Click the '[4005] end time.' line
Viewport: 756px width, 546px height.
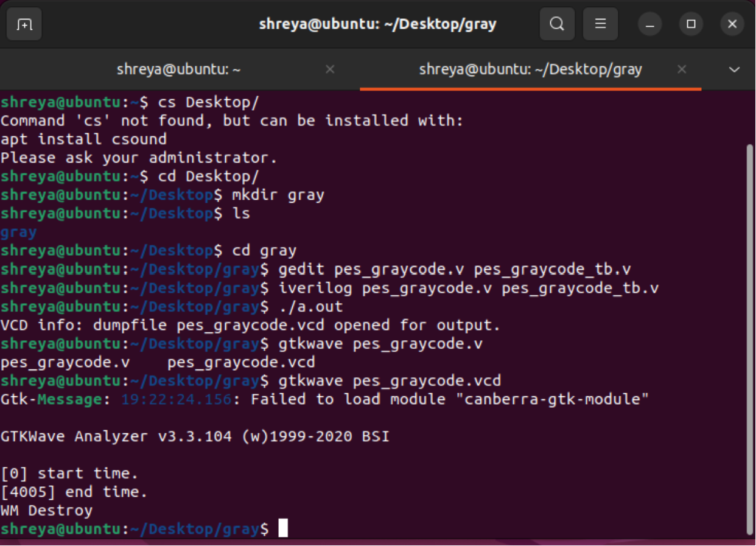74,492
